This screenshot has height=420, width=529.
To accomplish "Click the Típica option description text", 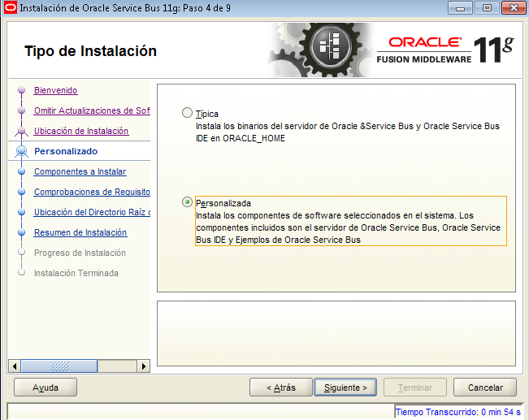I will point(348,132).
